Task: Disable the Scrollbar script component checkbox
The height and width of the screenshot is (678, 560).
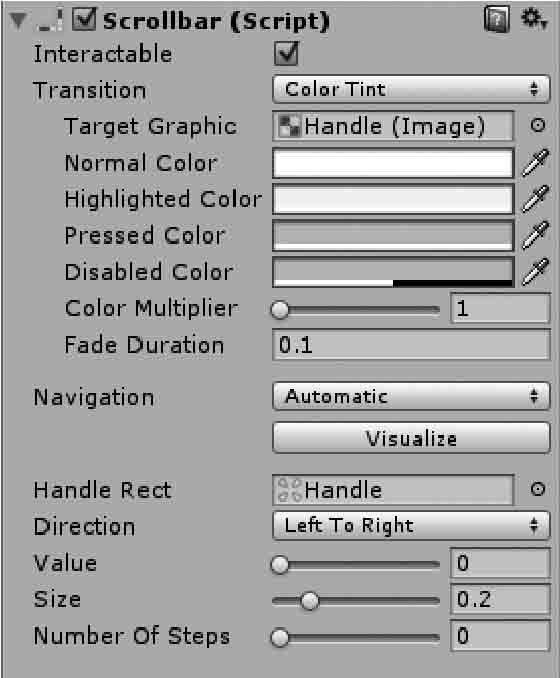Action: coord(83,20)
